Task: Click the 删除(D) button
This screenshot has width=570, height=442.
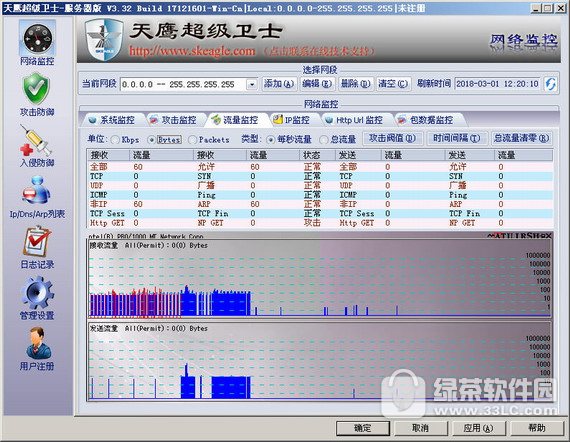Action: click(x=355, y=84)
